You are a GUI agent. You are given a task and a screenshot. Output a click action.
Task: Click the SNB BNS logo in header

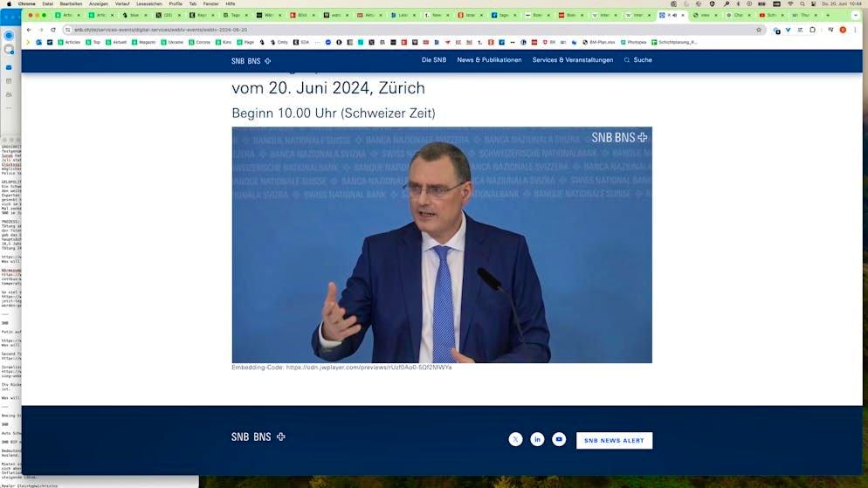tap(251, 61)
